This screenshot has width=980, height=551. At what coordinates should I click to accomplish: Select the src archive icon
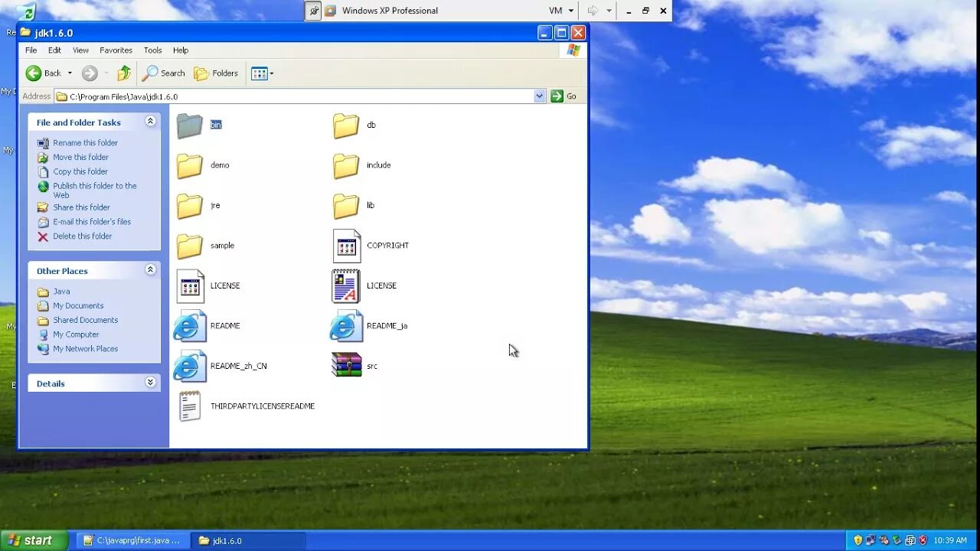point(346,365)
